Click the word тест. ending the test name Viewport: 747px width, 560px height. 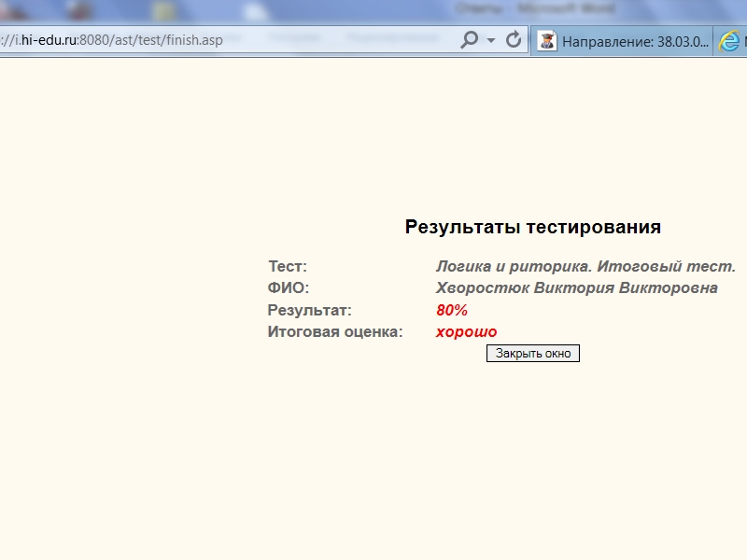[x=712, y=267]
